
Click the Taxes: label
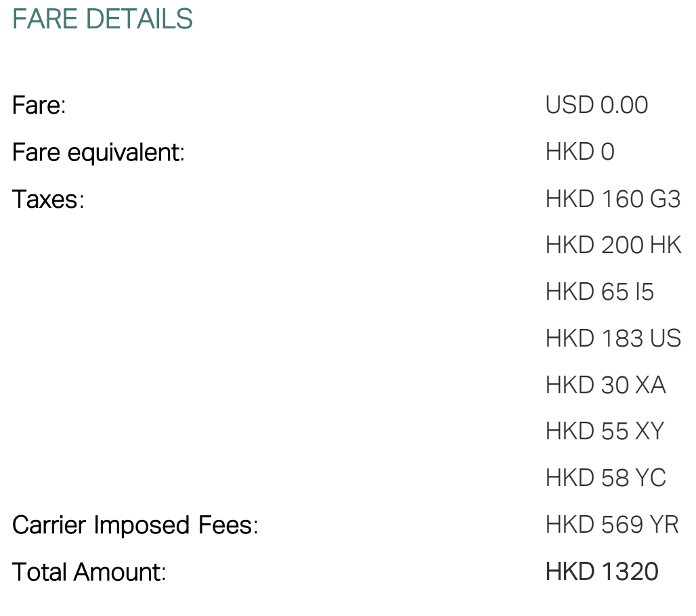point(48,200)
